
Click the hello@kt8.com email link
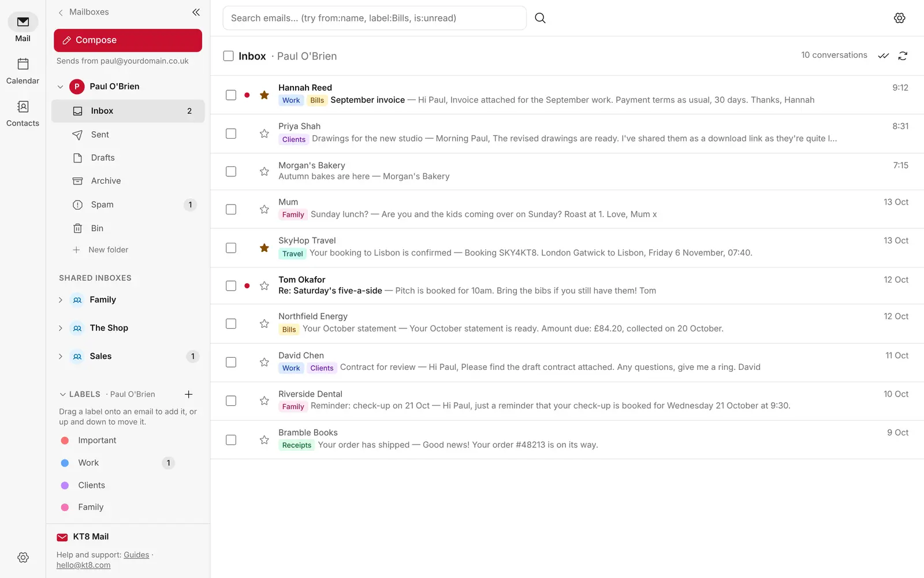83,565
